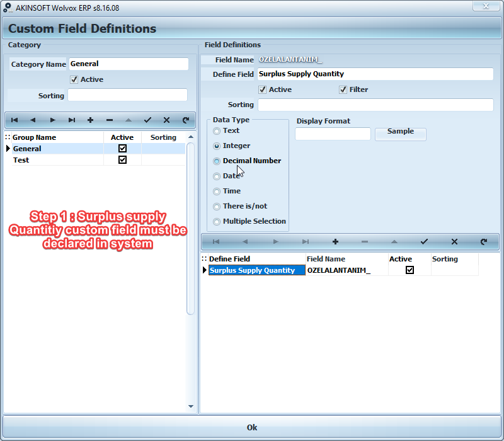Go to first field definition record
The height and width of the screenshot is (441, 504).
point(216,242)
